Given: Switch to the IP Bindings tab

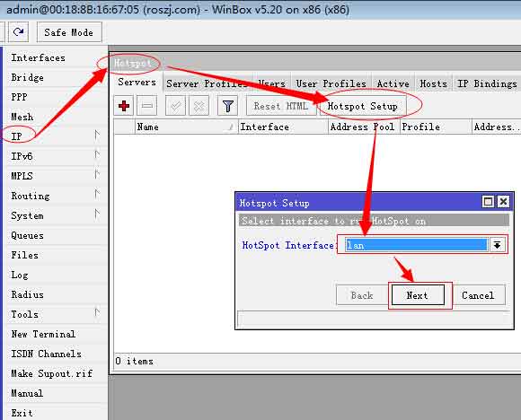Looking at the screenshot, I should (487, 83).
